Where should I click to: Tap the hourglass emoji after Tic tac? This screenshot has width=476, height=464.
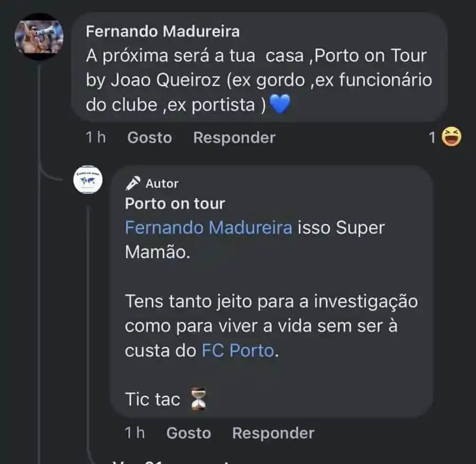[x=198, y=399]
